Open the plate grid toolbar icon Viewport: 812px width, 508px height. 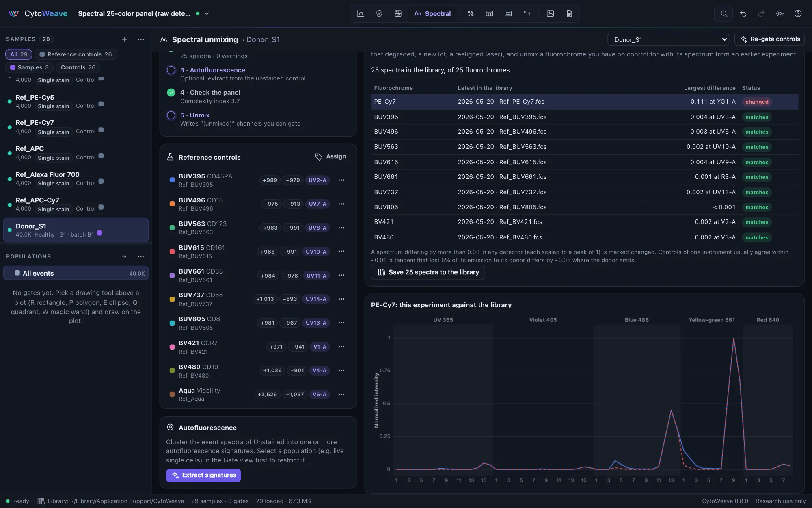click(508, 14)
